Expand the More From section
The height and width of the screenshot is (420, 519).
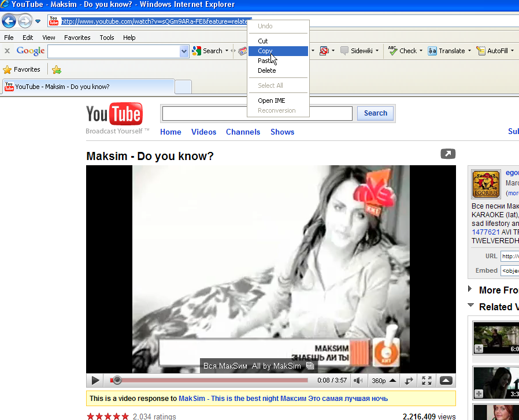(x=470, y=289)
